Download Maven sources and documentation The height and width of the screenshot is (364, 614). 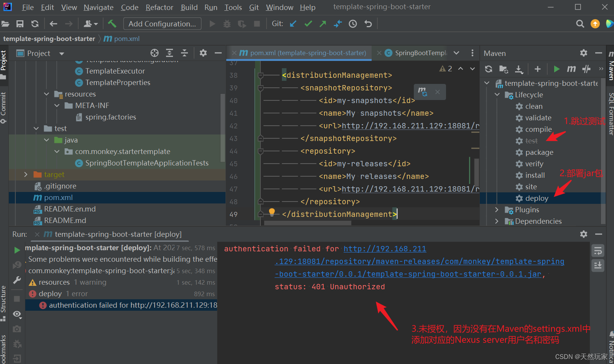pos(519,69)
